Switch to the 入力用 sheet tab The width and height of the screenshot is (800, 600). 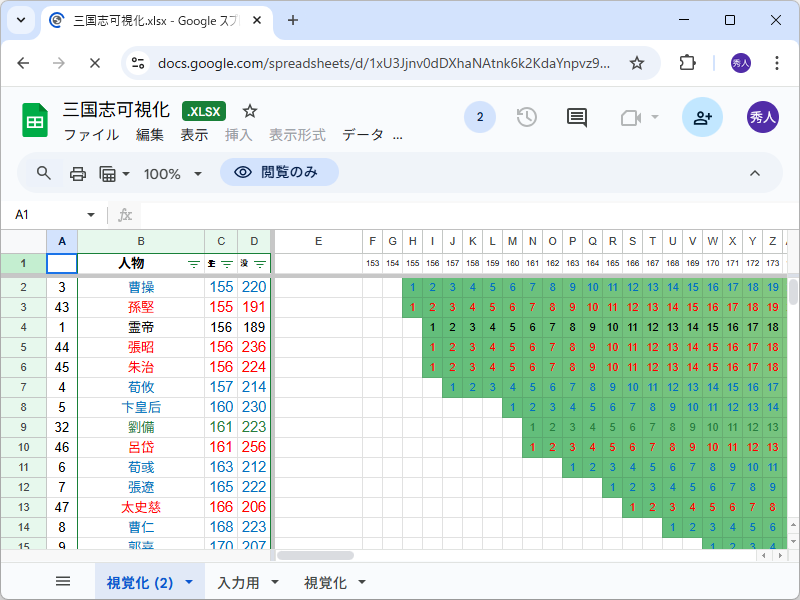[239, 580]
